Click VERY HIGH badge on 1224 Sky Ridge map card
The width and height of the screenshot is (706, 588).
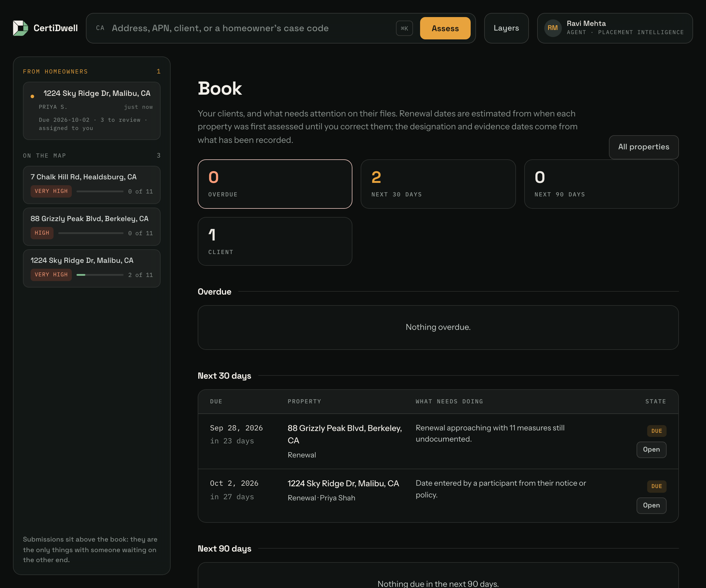pos(51,275)
